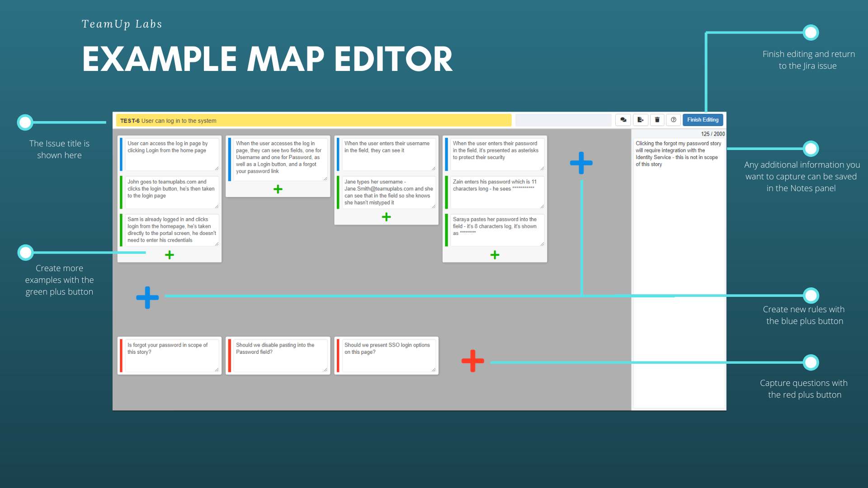Click the '125 / 2000' character counter
868x488 pixels.
tap(713, 134)
